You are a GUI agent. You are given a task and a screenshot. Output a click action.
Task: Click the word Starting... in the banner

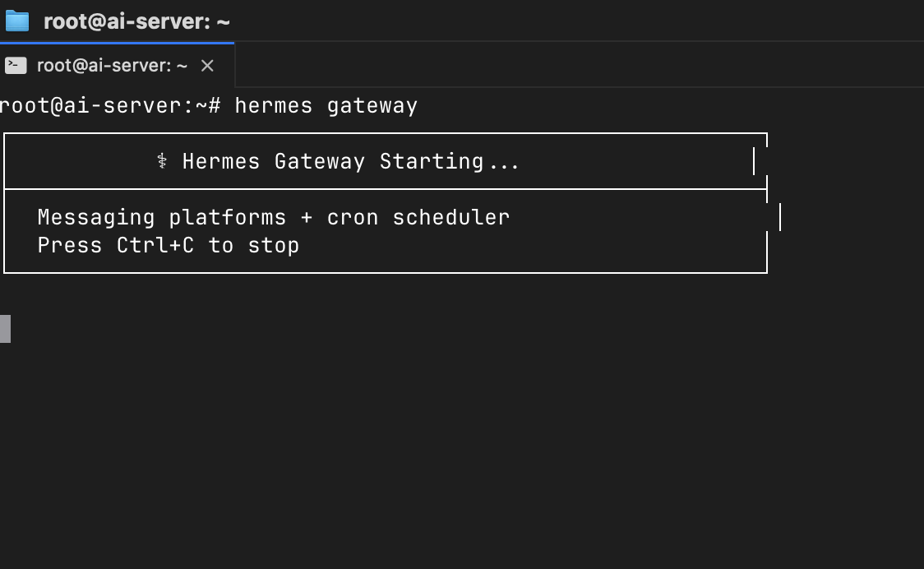pyautogui.click(x=449, y=161)
